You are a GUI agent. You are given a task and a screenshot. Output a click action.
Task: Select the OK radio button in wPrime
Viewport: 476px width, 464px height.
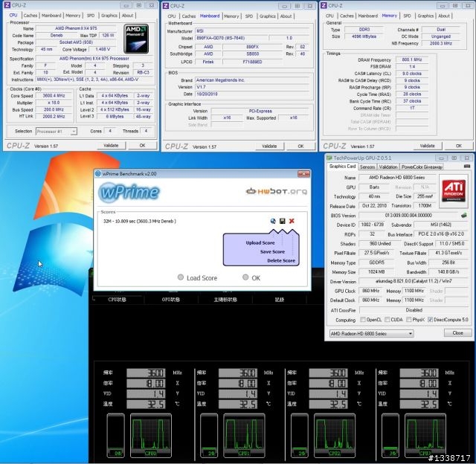point(245,277)
